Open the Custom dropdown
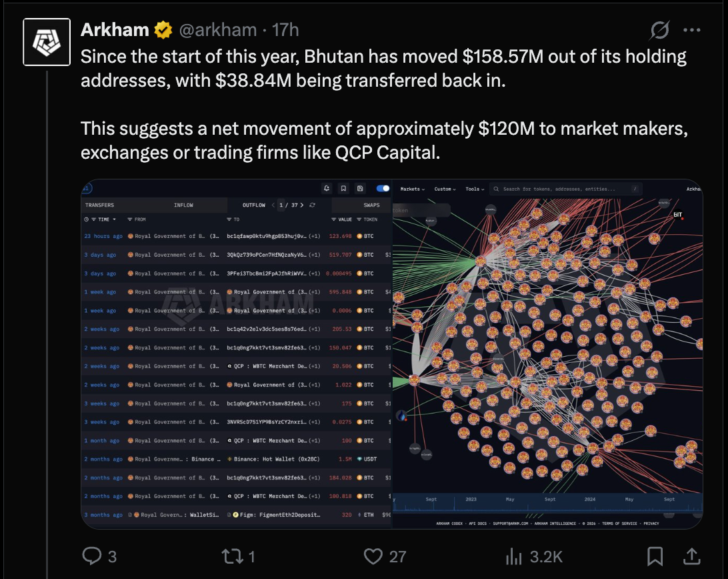This screenshot has height=579, width=728. click(x=444, y=189)
